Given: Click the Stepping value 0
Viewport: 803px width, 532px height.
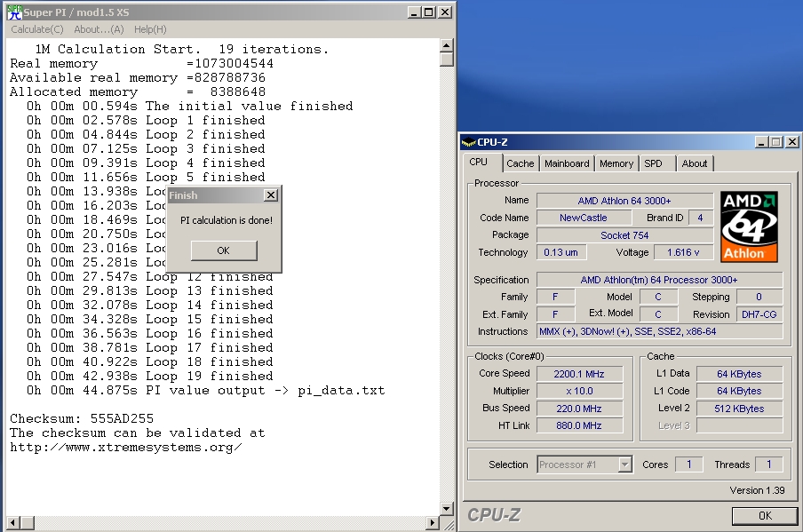Looking at the screenshot, I should [x=759, y=297].
